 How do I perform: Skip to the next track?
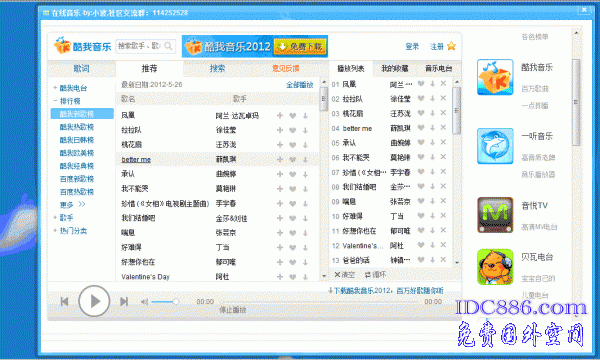pyautogui.click(x=124, y=301)
